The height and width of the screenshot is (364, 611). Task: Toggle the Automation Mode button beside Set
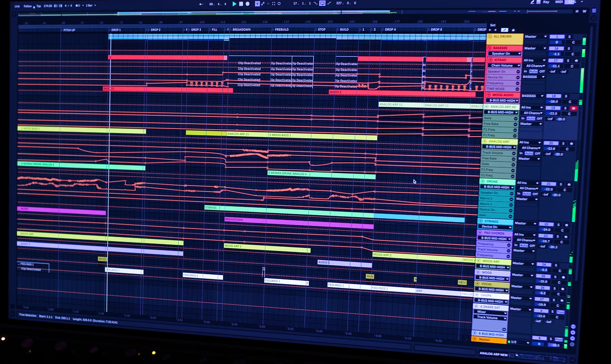pos(505,30)
